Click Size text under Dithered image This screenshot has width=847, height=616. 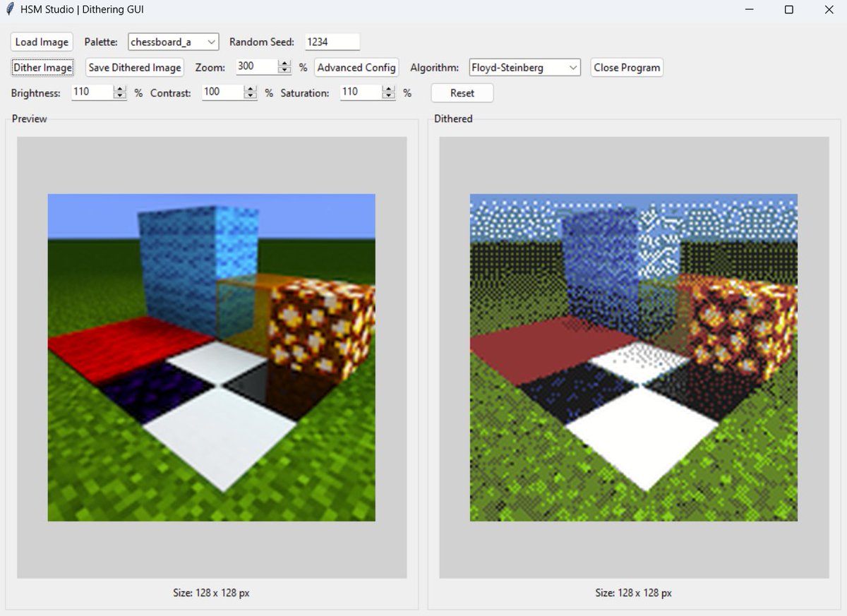(x=634, y=593)
